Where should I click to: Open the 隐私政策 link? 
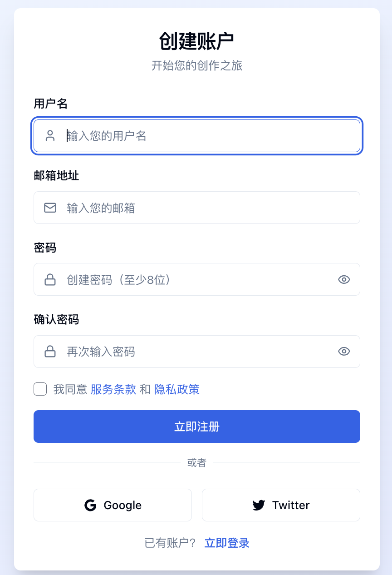[177, 389]
